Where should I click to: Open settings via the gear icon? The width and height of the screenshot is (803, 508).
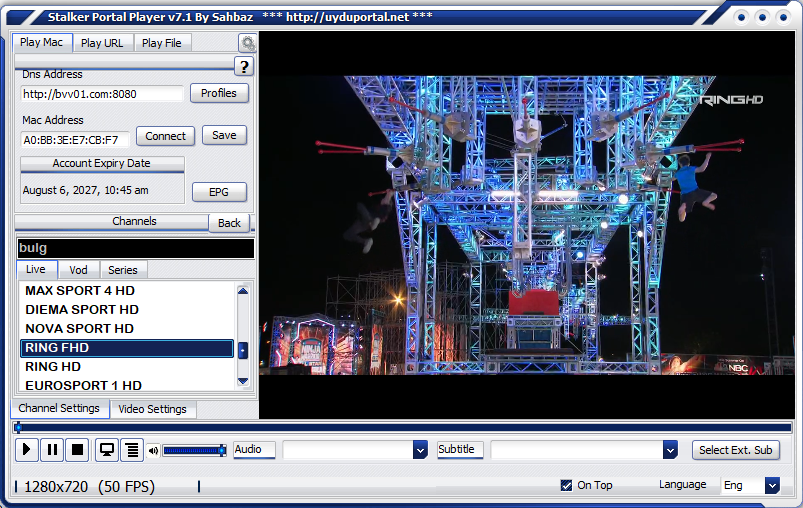pyautogui.click(x=248, y=44)
